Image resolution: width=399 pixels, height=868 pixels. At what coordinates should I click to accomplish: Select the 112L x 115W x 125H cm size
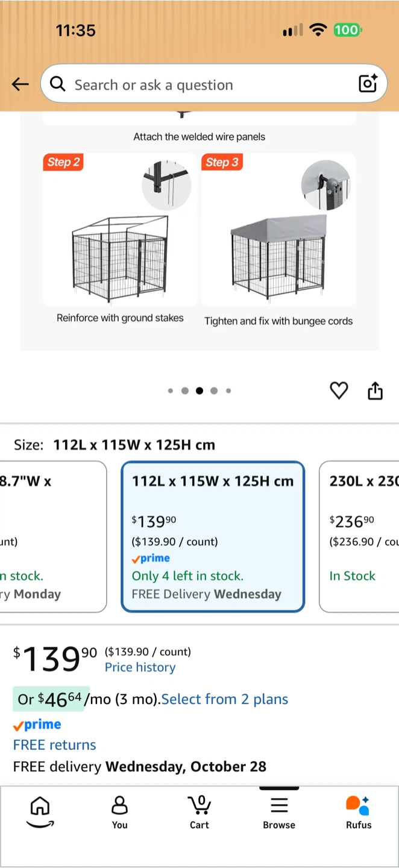click(x=213, y=536)
